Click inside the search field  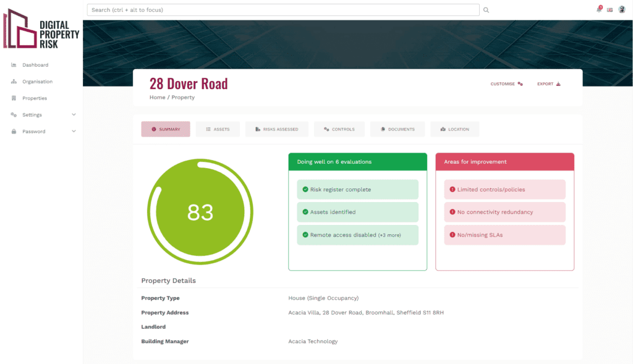[283, 9]
